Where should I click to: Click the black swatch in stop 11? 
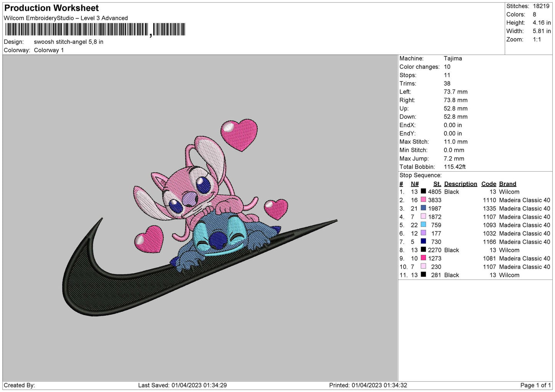click(x=423, y=275)
